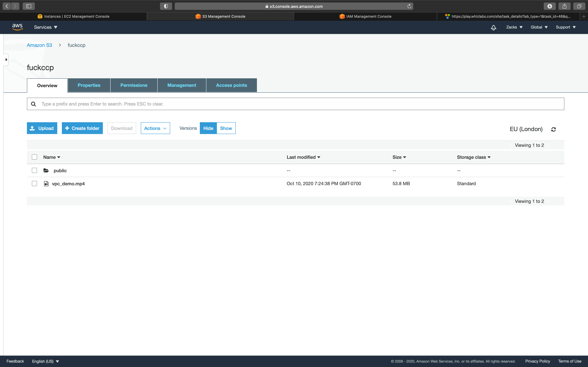The height and width of the screenshot is (367, 588).
Task: Refresh the bucket listing next to EU (London)
Action: [554, 129]
